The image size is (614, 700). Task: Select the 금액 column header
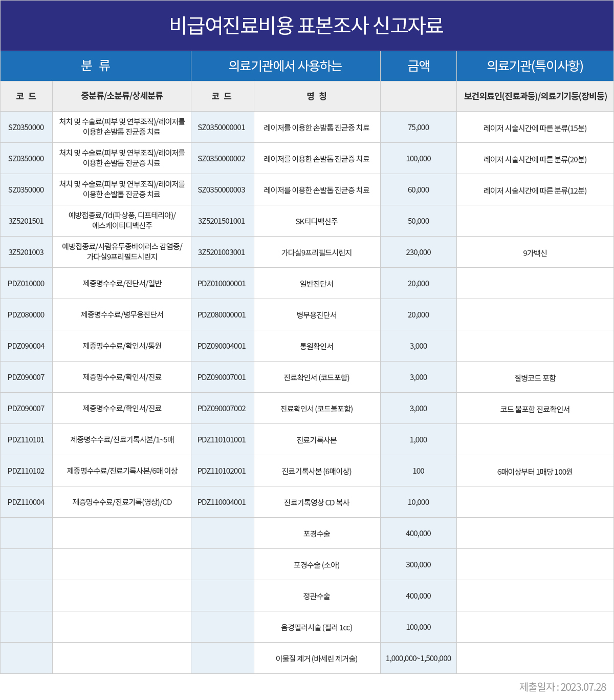click(x=418, y=66)
